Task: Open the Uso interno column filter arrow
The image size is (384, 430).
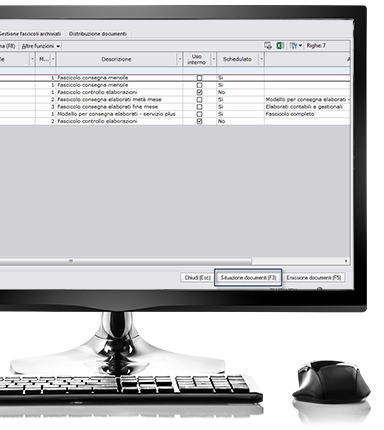Action: 214,59
